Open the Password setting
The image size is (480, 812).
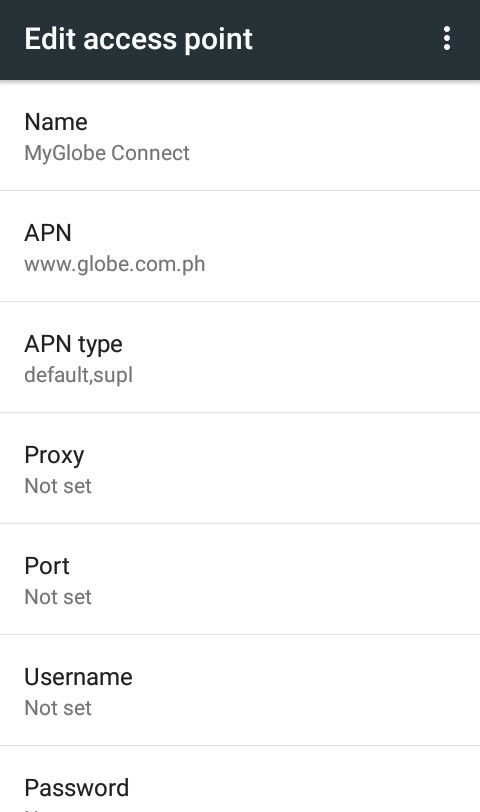pos(240,779)
